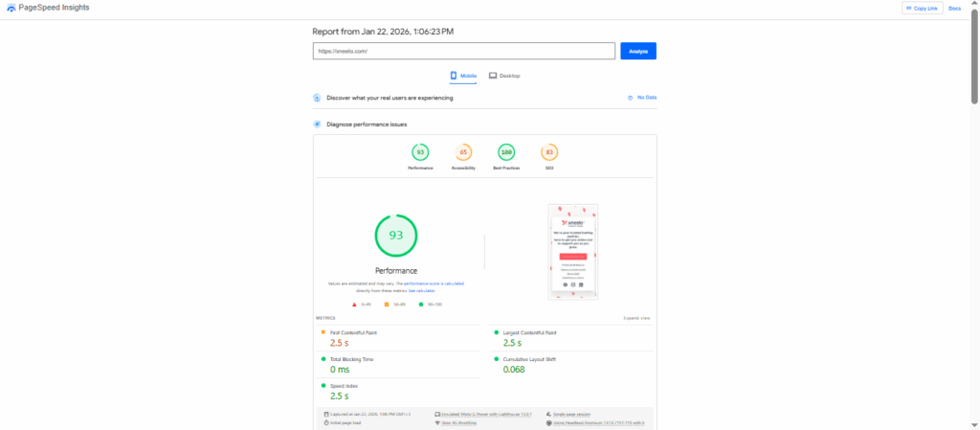Expand the metrics view
Screen dimensions: 980x430
point(636,317)
